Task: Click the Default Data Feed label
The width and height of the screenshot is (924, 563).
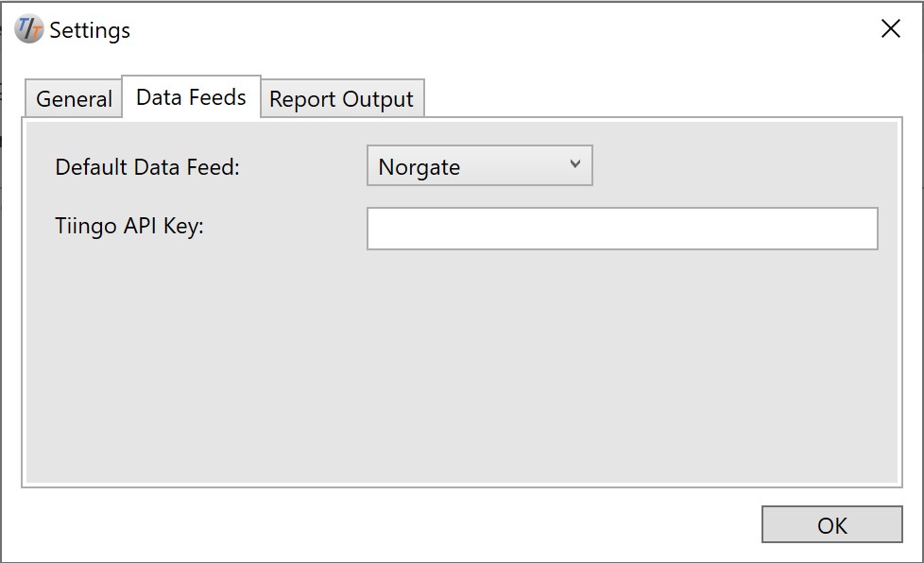Action: (147, 167)
